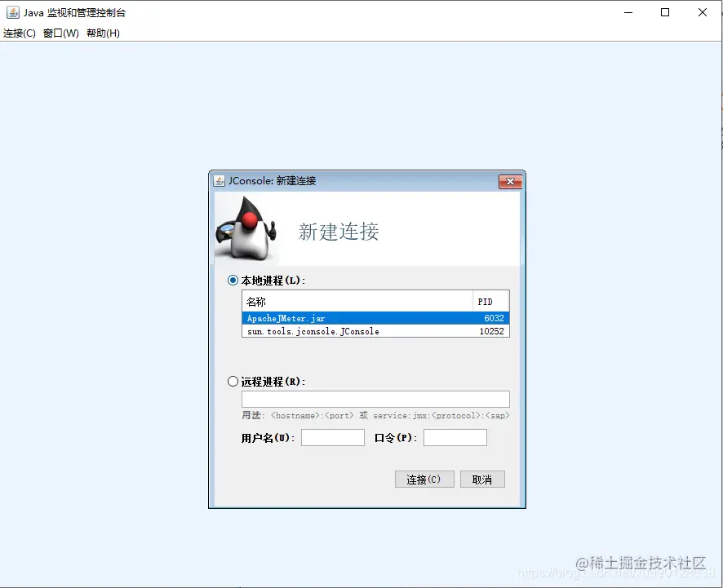Click PID value 10252
Screen dimensions: 723x588
[491, 331]
